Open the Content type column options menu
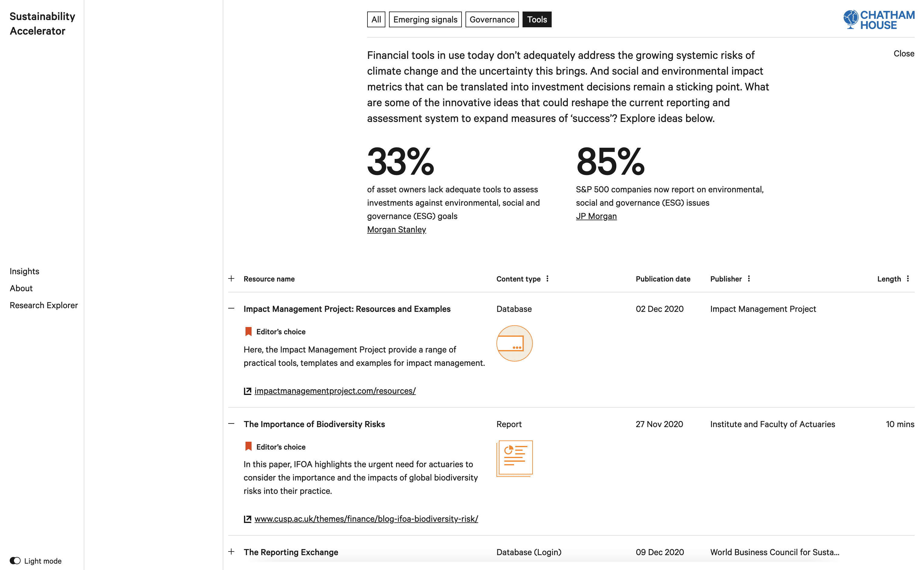The image size is (924, 570). (547, 278)
